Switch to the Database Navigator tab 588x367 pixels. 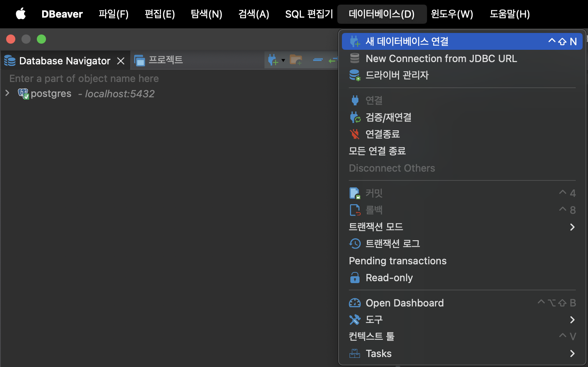[x=65, y=61]
